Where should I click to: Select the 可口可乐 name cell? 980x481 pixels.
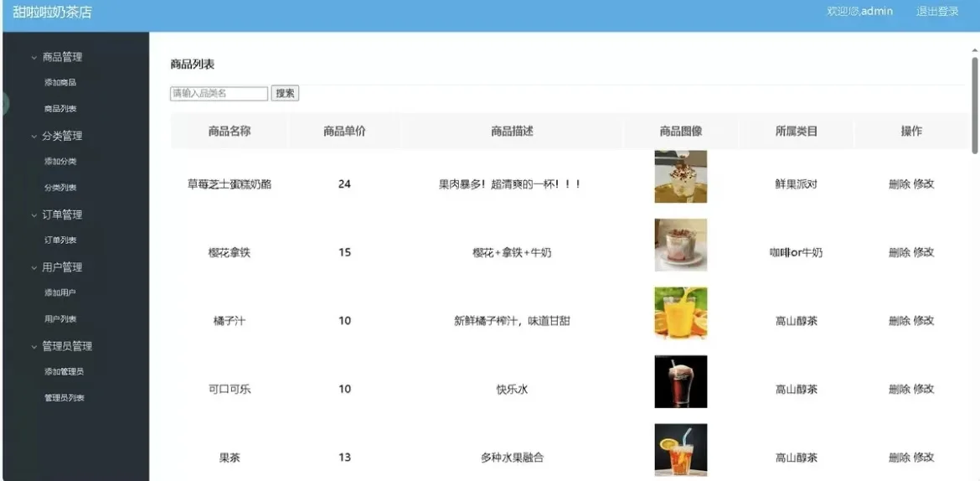pos(230,389)
